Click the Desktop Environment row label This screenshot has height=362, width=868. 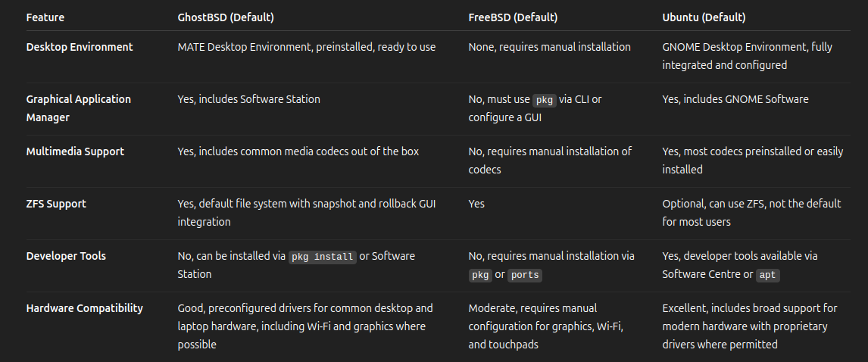[80, 47]
